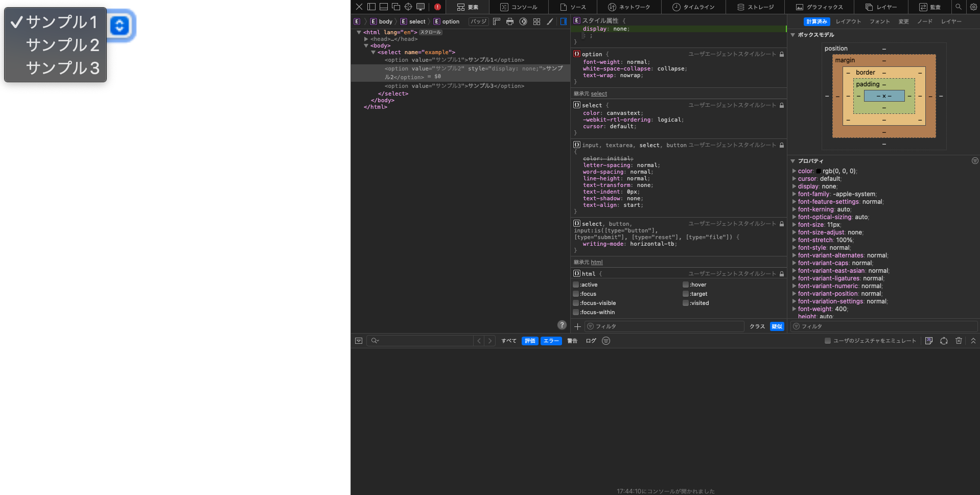Screen dimensions: 980x495
Task: Open the レイアウト sidebar tab
Action: tap(848, 21)
